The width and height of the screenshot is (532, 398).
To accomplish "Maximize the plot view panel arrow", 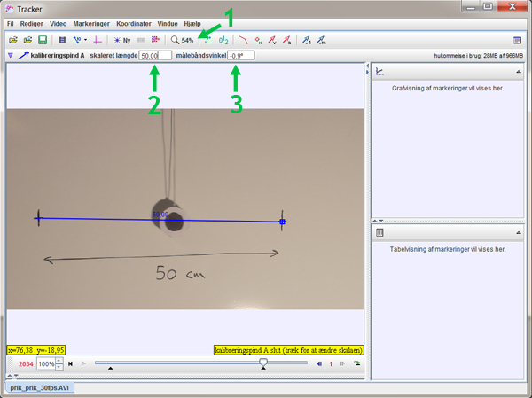I will click(519, 72).
